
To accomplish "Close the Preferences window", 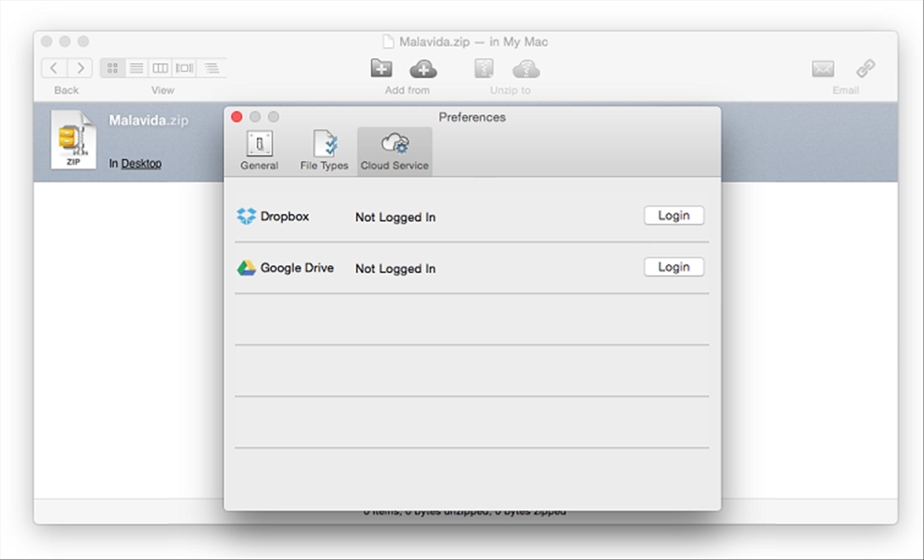I will tap(237, 117).
